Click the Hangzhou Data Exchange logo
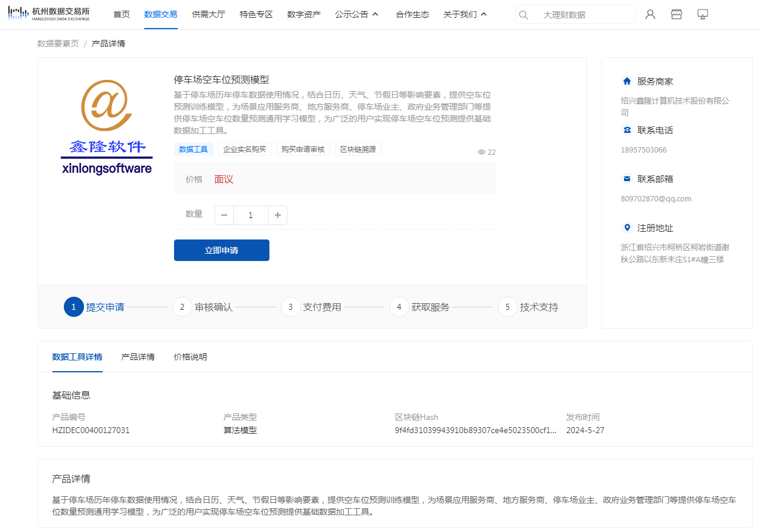 point(49,14)
